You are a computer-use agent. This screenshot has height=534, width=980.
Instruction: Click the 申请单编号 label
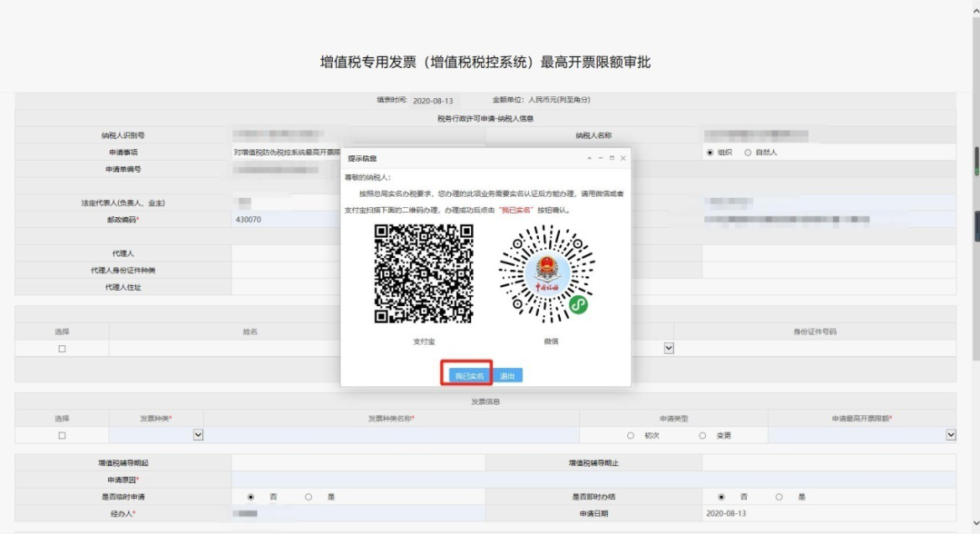tap(123, 169)
